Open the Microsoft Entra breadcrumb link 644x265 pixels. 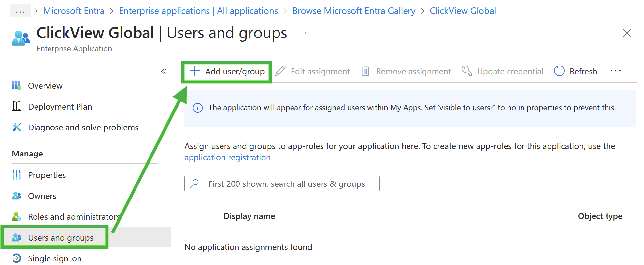tap(74, 11)
